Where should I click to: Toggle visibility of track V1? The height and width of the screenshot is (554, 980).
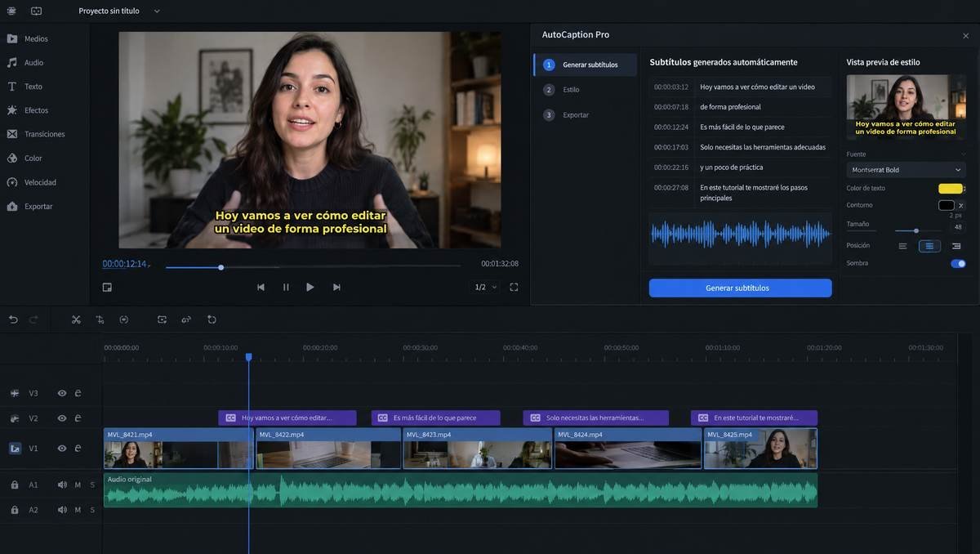[61, 448]
